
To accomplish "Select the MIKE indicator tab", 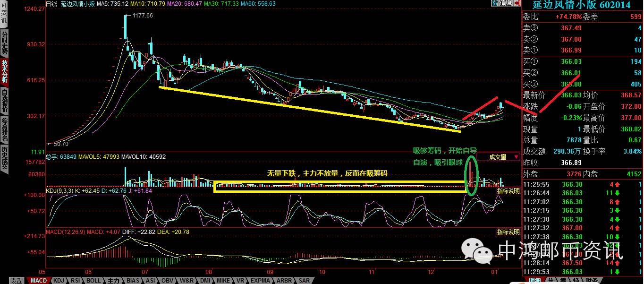I will pos(224,280).
